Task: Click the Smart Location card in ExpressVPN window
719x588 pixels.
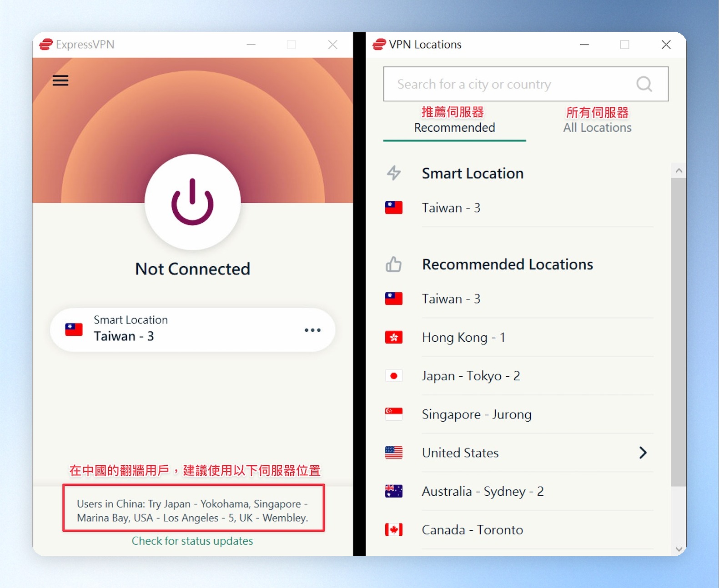Action: [192, 329]
